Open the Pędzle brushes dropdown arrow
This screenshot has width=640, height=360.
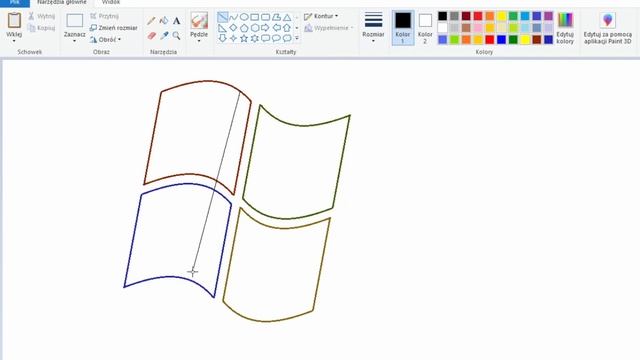199,41
